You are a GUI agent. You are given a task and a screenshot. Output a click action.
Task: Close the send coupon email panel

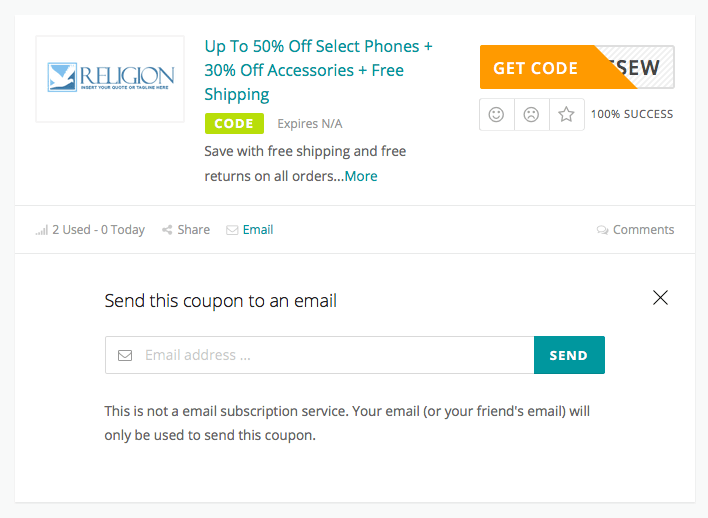coord(660,298)
